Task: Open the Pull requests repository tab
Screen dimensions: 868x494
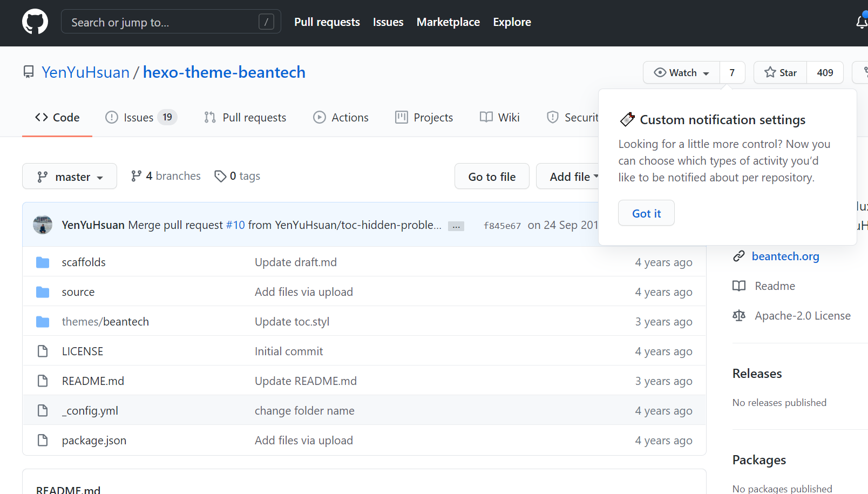Action: coord(245,118)
